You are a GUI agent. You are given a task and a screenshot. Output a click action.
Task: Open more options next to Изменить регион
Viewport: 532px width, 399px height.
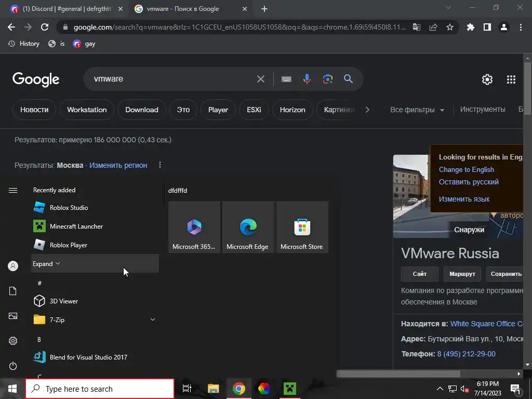tap(160, 165)
